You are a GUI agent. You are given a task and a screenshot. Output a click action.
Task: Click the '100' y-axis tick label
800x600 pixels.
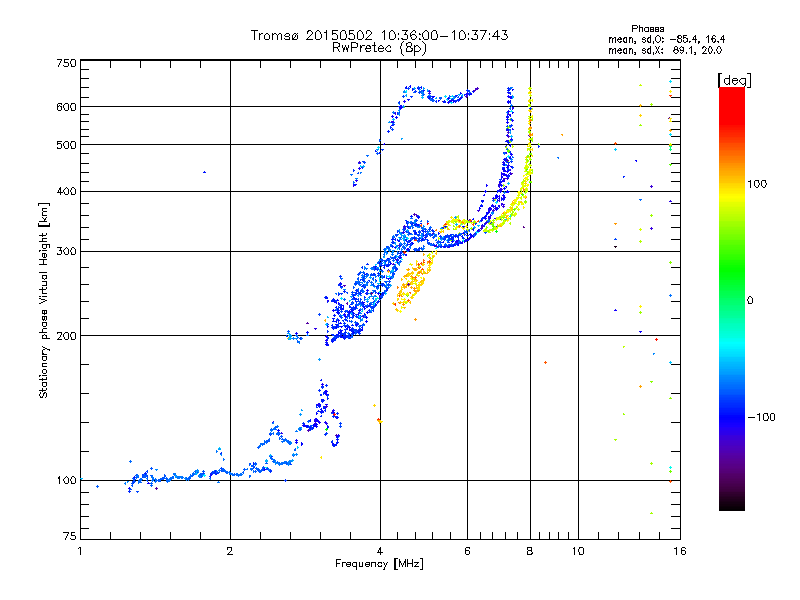67,481
